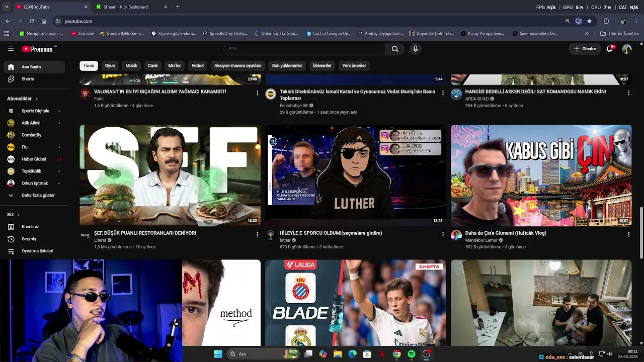Click the YouTube search input field
The height and width of the screenshot is (362, 644).
[x=304, y=49]
